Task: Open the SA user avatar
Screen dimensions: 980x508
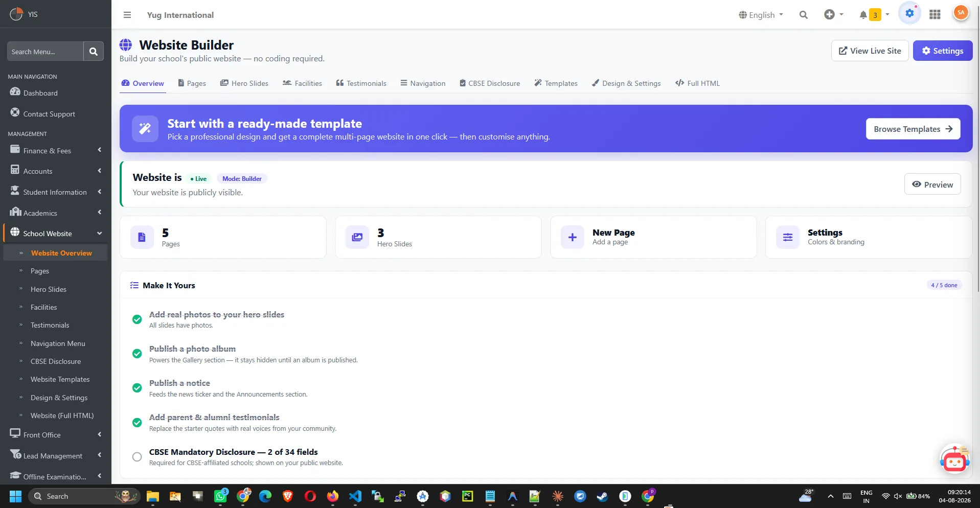Action: point(961,13)
